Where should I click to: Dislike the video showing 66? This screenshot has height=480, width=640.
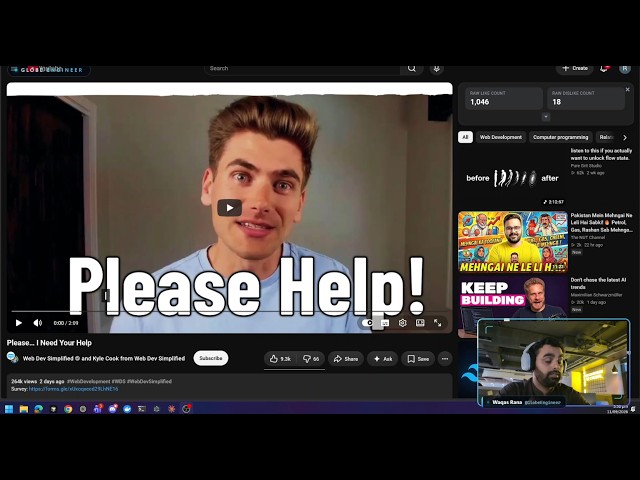pyautogui.click(x=311, y=359)
